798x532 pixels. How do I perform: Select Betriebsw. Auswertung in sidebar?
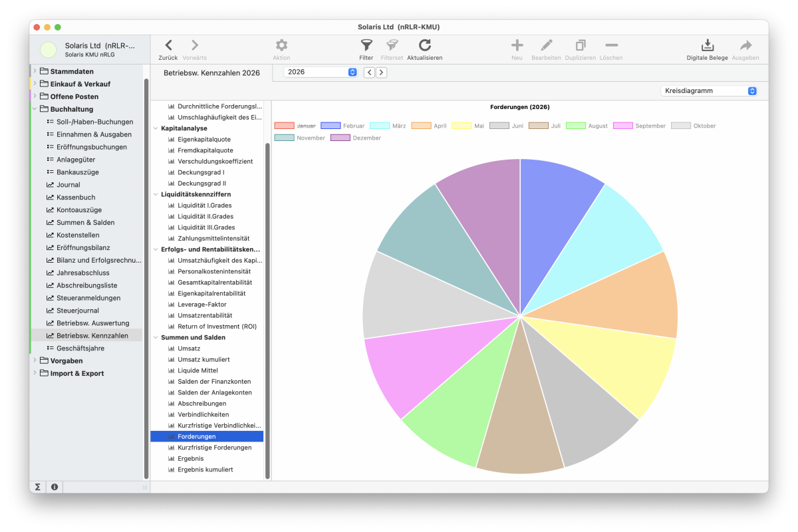(x=92, y=323)
